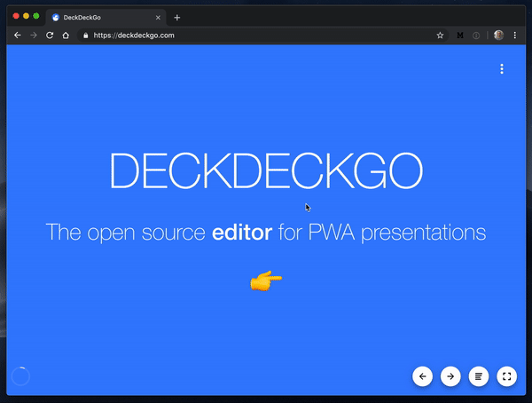Enter fullscreen presentation mode
This screenshot has width=532, height=403.
coord(507,376)
